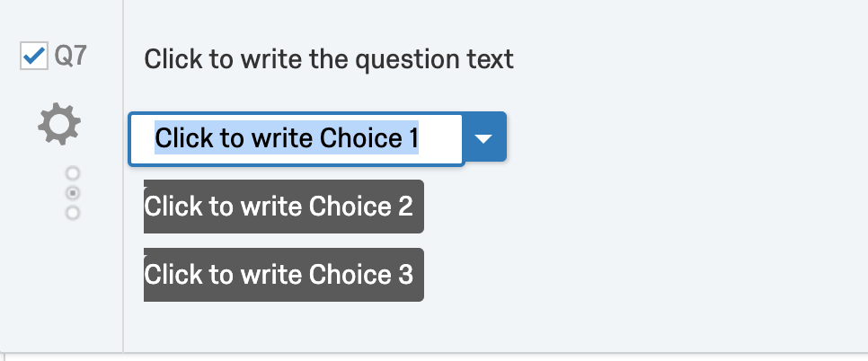Click the top radio circle under the gear

[74, 172]
